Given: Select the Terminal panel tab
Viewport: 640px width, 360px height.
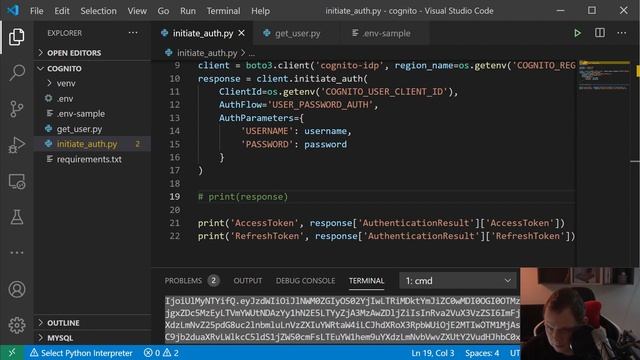Looking at the screenshot, I should click(366, 281).
